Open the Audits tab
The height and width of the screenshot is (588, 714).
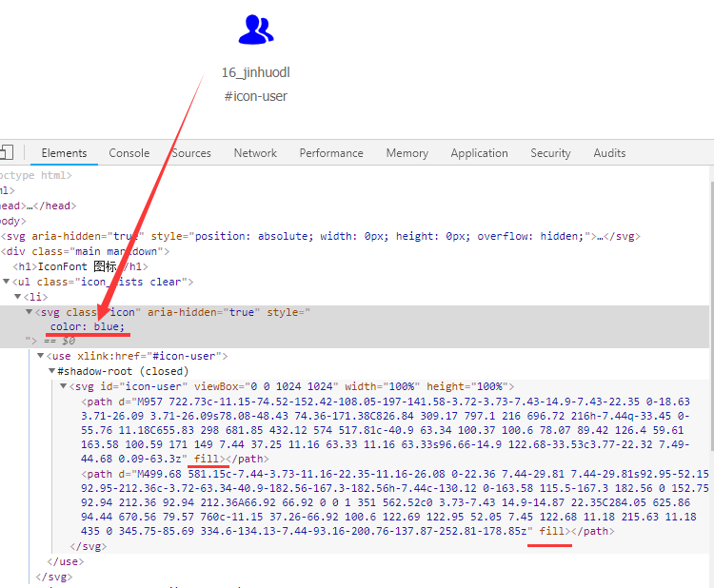(609, 153)
